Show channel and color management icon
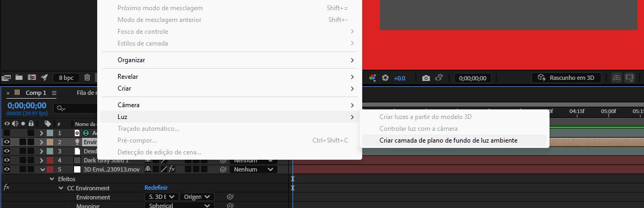Image resolution: width=644 pixels, height=208 pixels. (x=372, y=78)
